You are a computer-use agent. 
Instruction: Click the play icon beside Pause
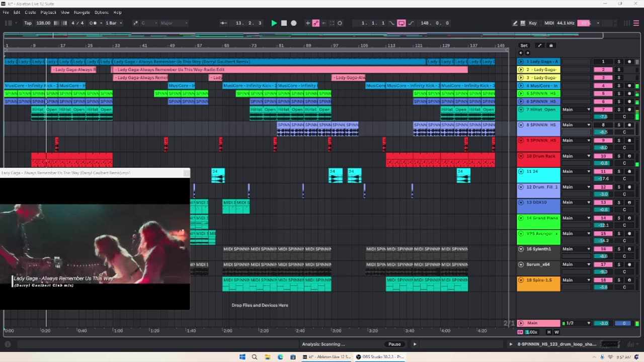(x=415, y=344)
